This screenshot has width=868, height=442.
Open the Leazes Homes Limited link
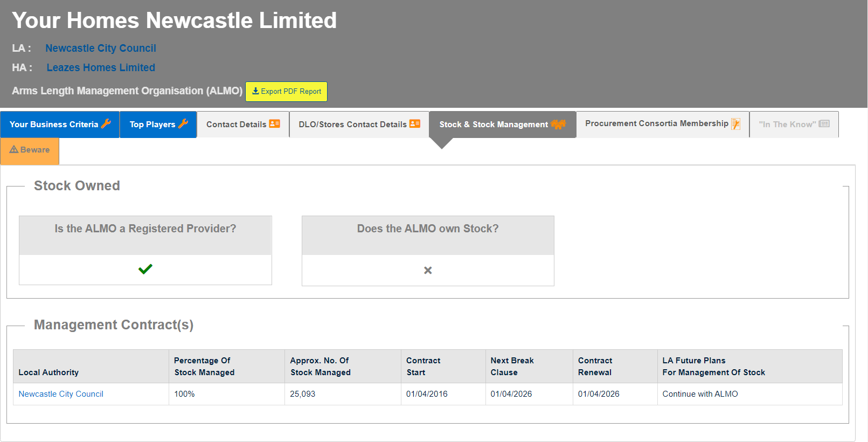(101, 68)
